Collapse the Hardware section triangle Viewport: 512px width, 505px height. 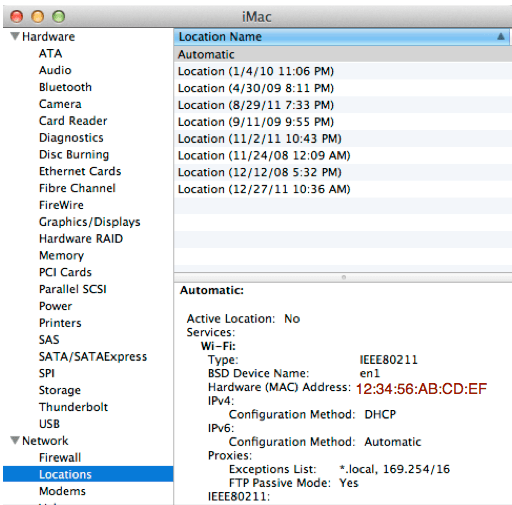15,36
